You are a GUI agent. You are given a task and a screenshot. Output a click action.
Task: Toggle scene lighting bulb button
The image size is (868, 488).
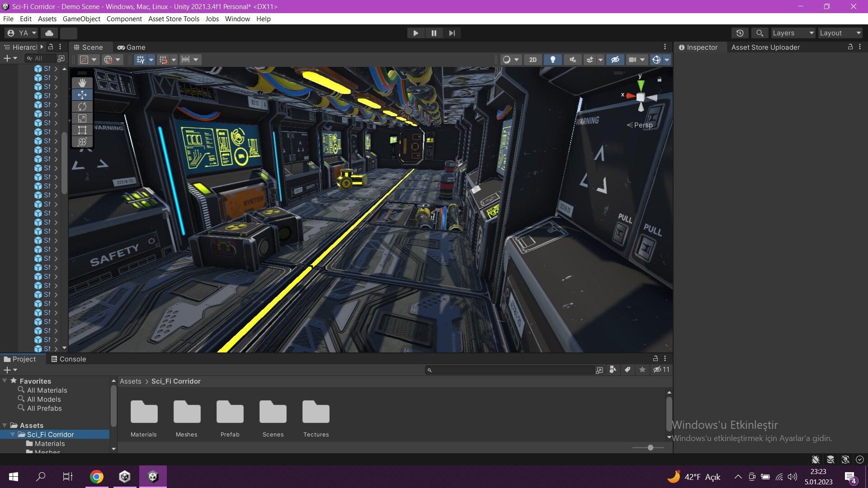552,60
